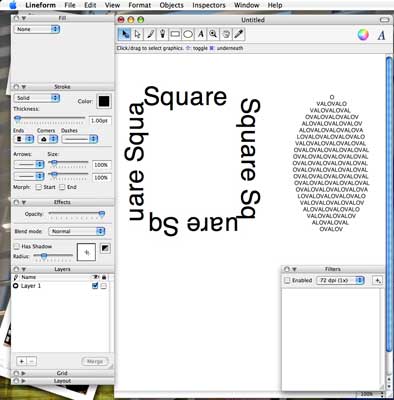This screenshot has height=400, width=394.
Task: Click the Merge layers button
Action: pyautogui.click(x=95, y=361)
